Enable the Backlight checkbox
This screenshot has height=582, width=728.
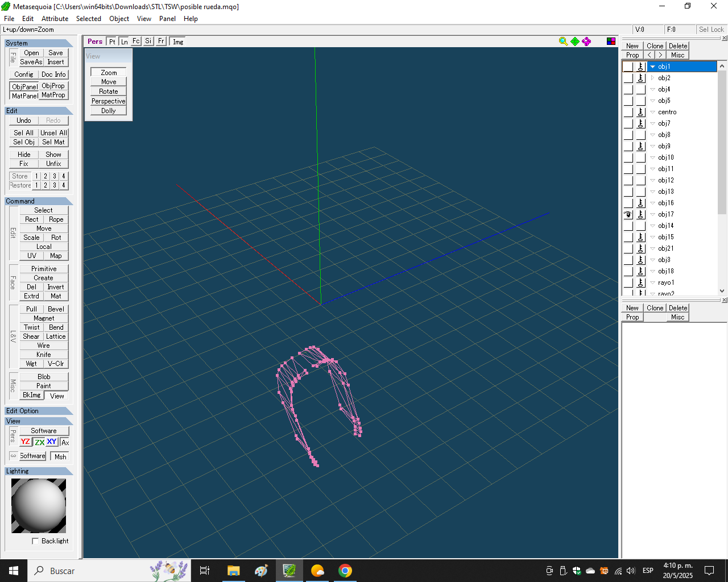point(35,541)
